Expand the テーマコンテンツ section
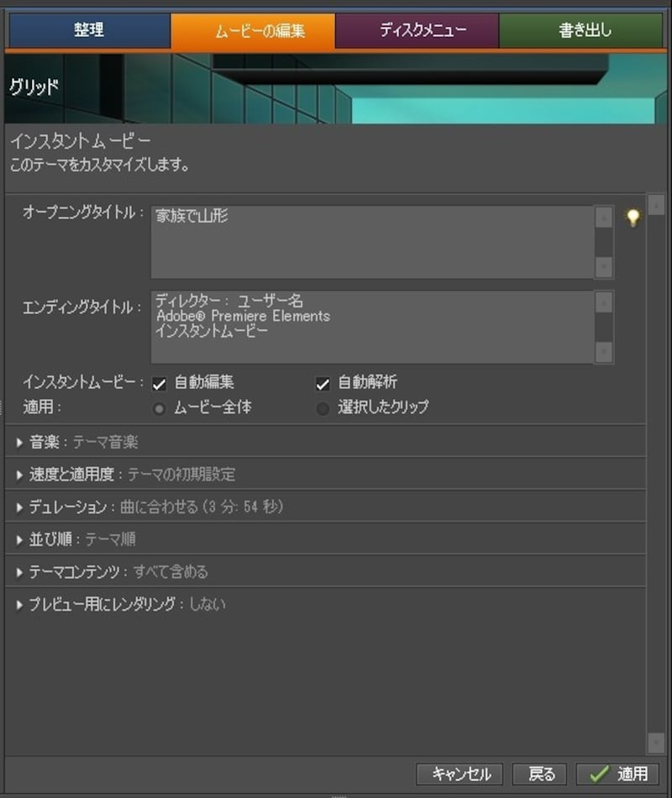The width and height of the screenshot is (672, 798). [18, 571]
